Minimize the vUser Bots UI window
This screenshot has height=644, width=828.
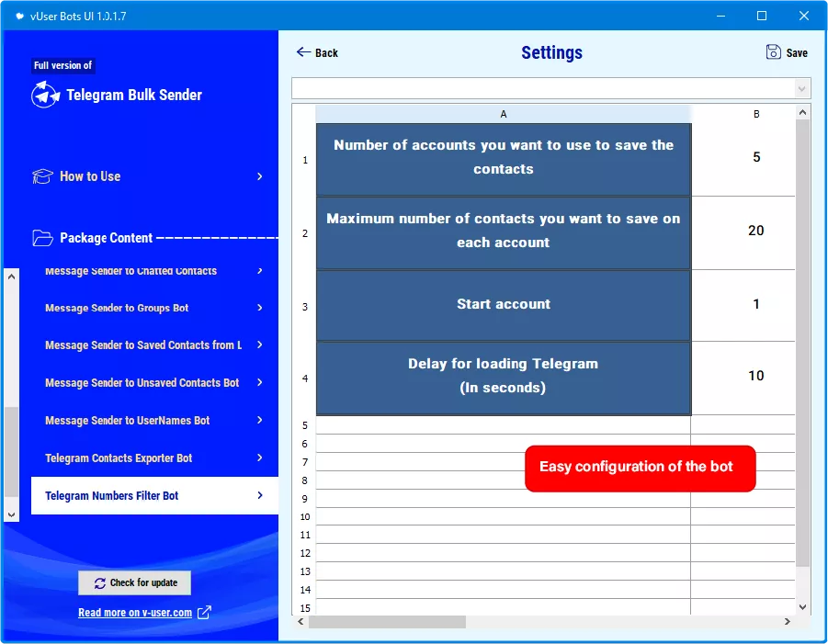click(x=720, y=16)
